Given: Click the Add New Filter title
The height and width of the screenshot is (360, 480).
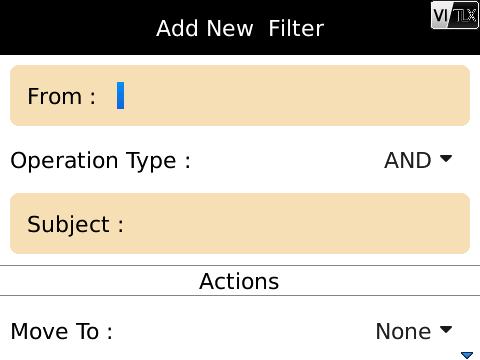Looking at the screenshot, I should tap(240, 28).
